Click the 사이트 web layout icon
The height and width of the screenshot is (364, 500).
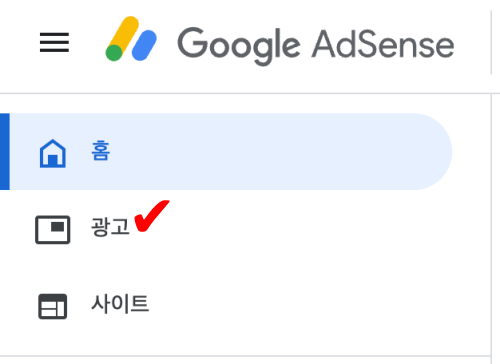(x=53, y=306)
